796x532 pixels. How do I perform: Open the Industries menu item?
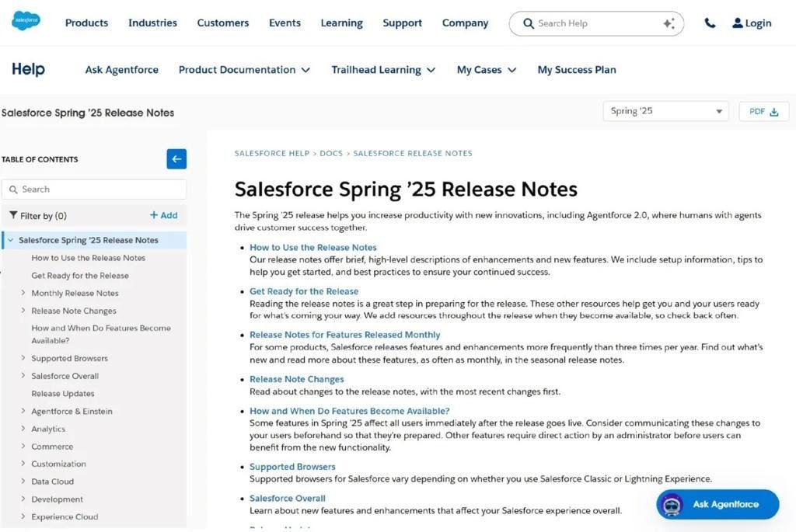tap(152, 23)
